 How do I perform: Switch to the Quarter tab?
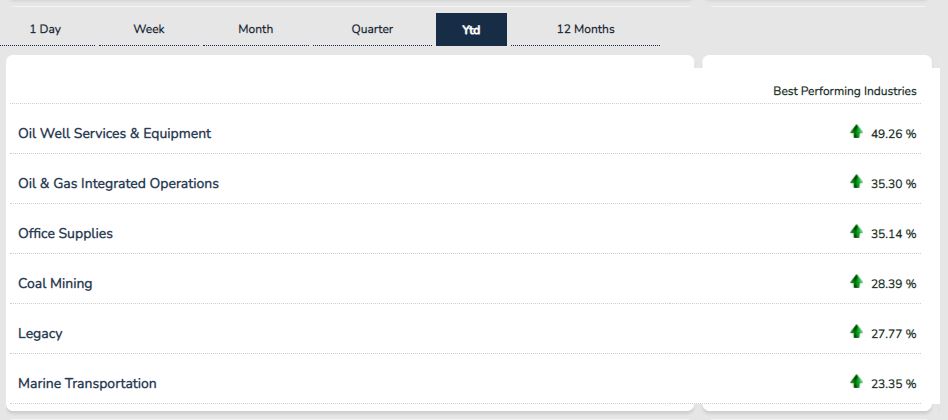tap(372, 29)
